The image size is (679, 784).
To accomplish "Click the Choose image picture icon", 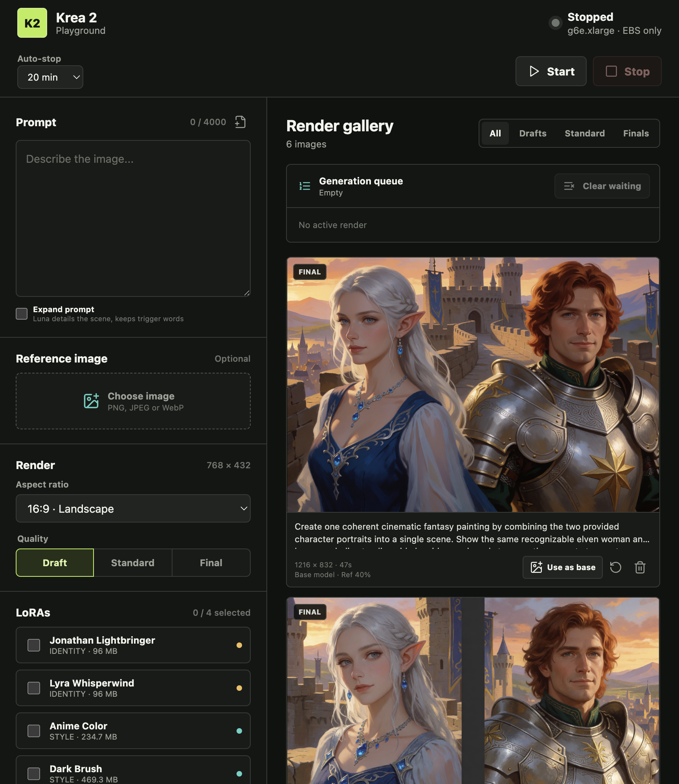I will tap(91, 401).
